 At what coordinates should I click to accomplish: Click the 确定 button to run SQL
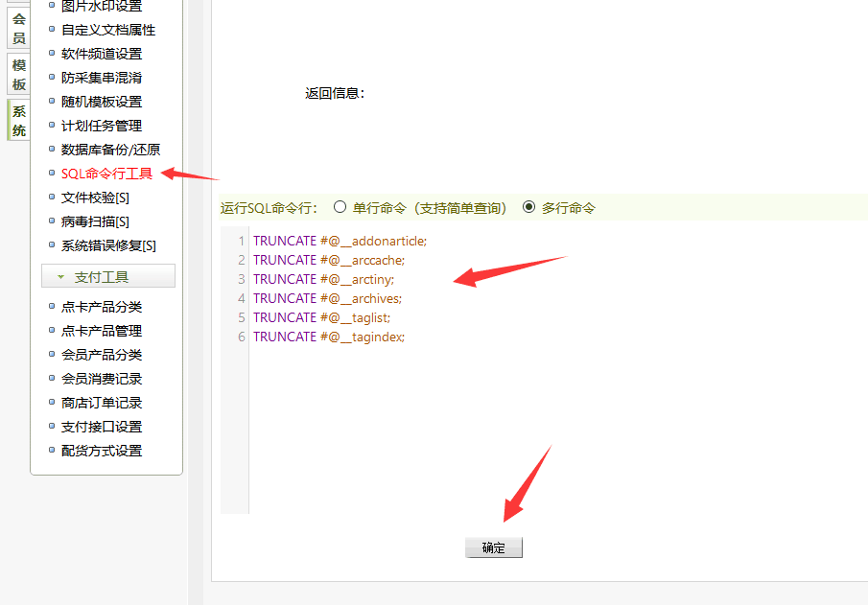[494, 548]
